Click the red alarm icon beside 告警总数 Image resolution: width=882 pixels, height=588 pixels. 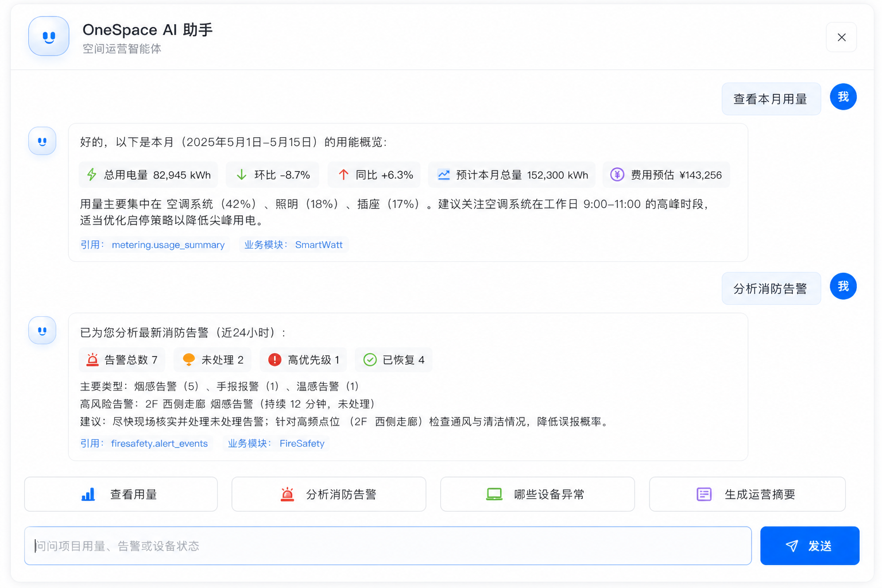pos(92,360)
